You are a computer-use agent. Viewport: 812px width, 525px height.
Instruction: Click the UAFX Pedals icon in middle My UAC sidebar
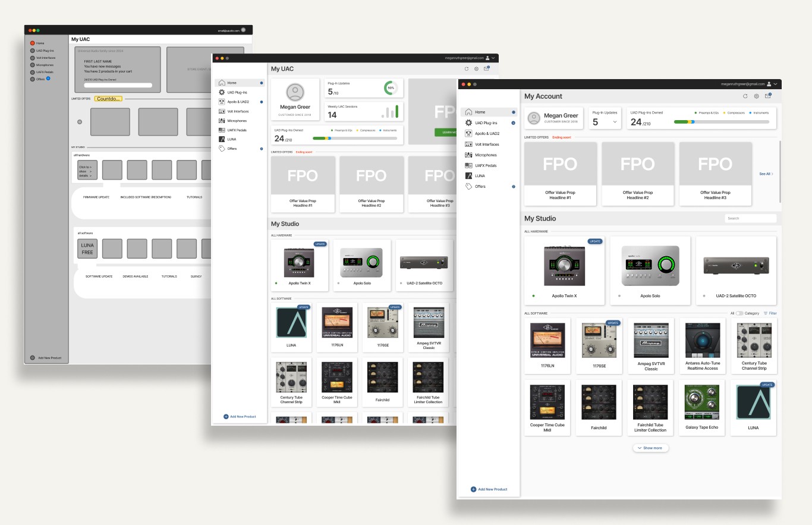click(222, 130)
